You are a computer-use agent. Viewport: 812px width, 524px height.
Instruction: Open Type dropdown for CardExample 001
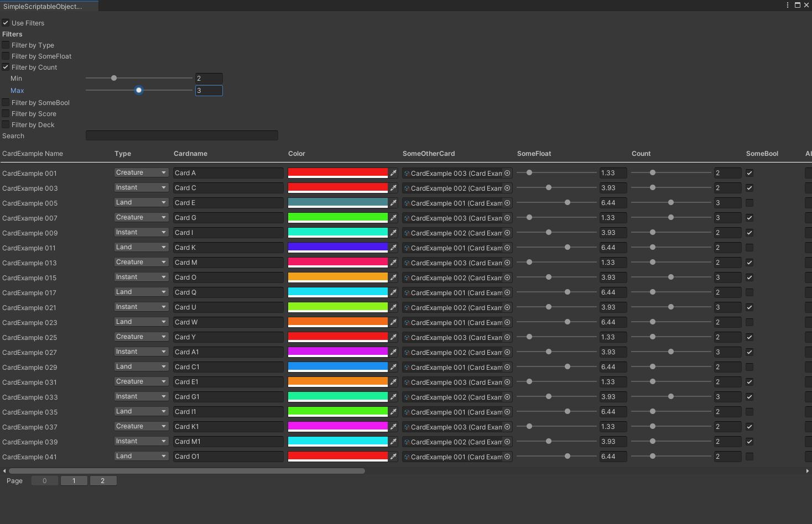[x=141, y=172]
